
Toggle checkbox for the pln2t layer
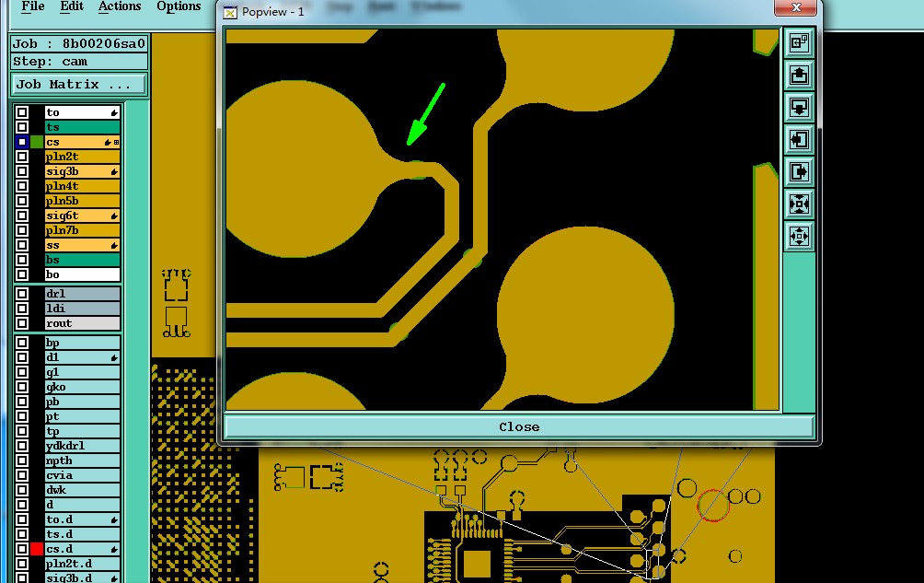click(22, 157)
